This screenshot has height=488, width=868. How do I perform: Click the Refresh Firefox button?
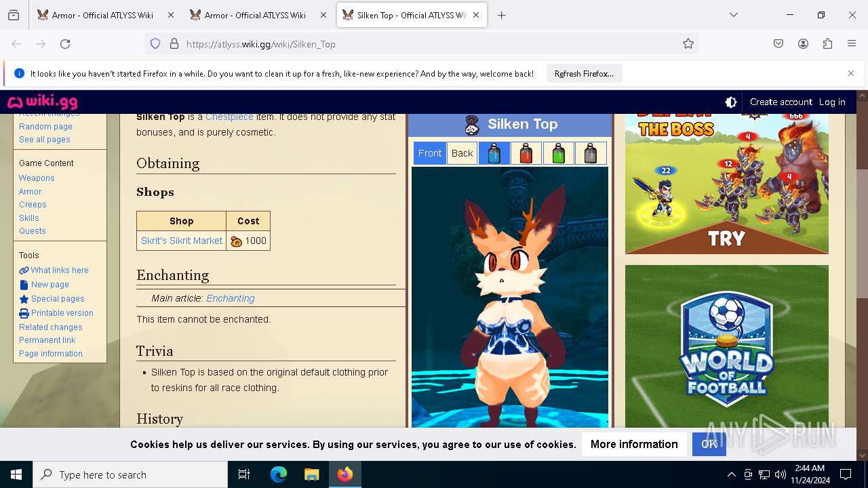584,73
